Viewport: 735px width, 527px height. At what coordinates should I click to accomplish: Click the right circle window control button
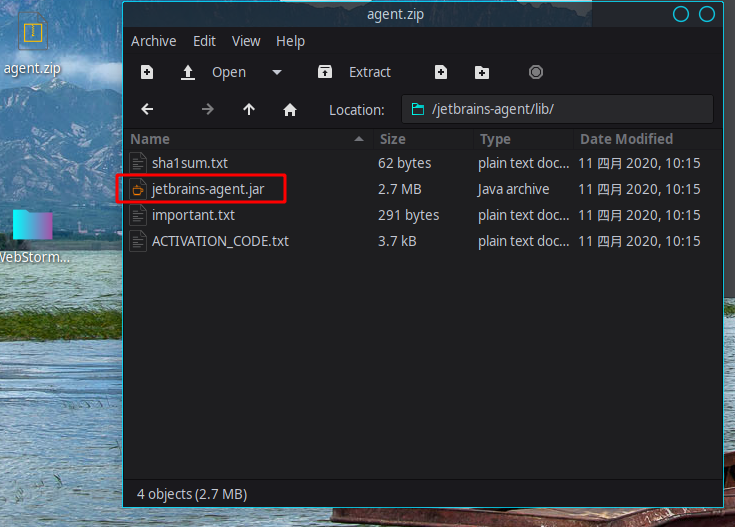click(707, 15)
